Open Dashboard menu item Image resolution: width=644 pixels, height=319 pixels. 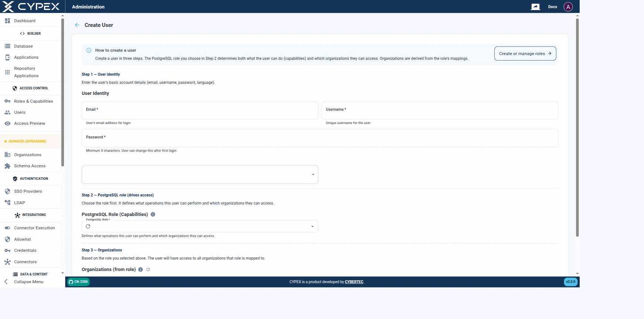pyautogui.click(x=31, y=21)
